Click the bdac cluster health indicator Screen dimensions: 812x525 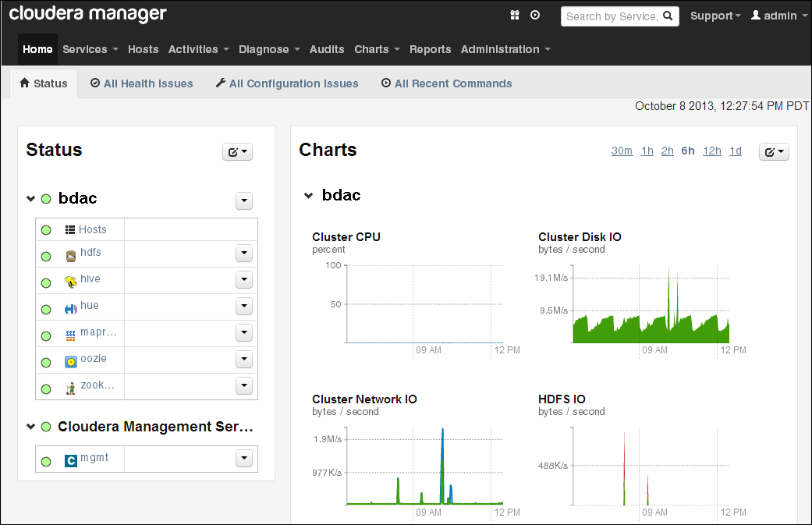click(46, 199)
